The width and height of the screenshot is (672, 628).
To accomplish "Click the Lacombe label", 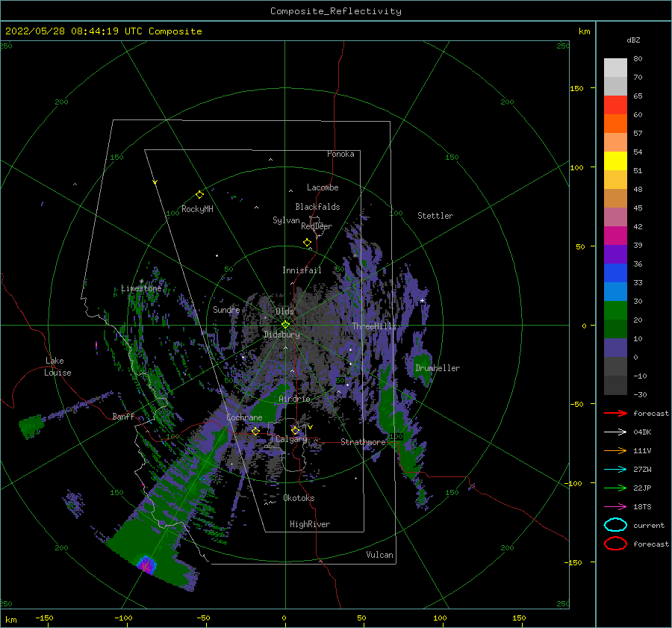I will (x=323, y=187).
